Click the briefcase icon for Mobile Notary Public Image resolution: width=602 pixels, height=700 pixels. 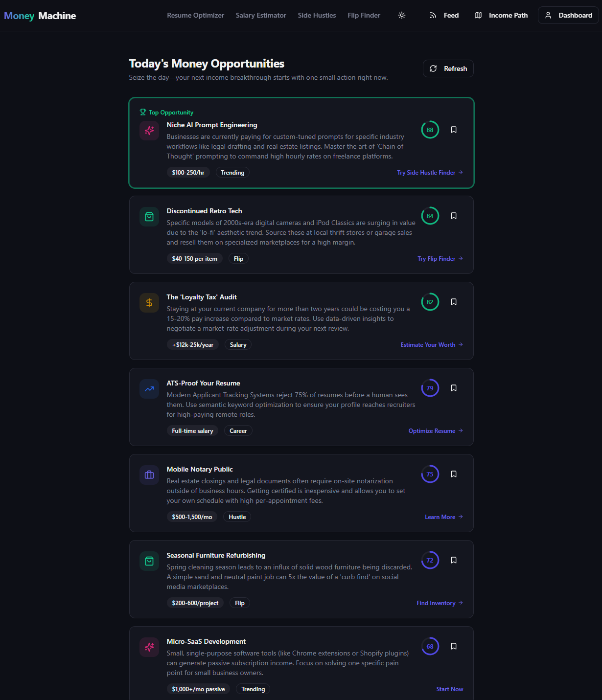click(x=149, y=475)
